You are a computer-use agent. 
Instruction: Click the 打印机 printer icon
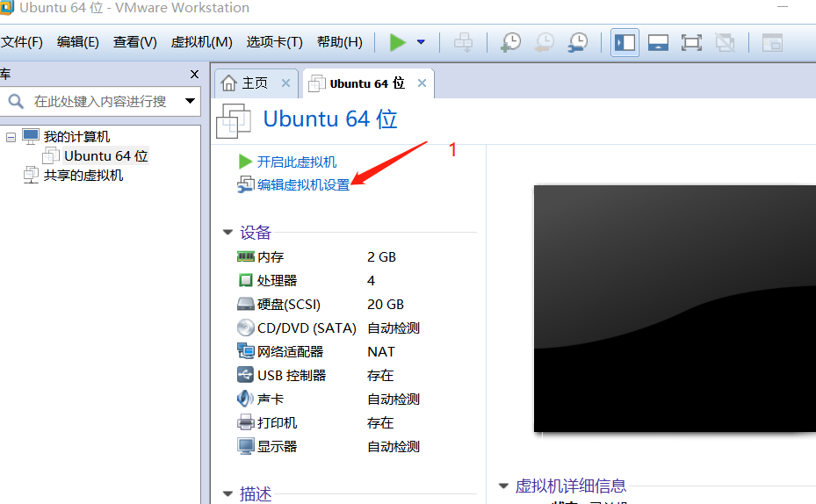point(246,422)
